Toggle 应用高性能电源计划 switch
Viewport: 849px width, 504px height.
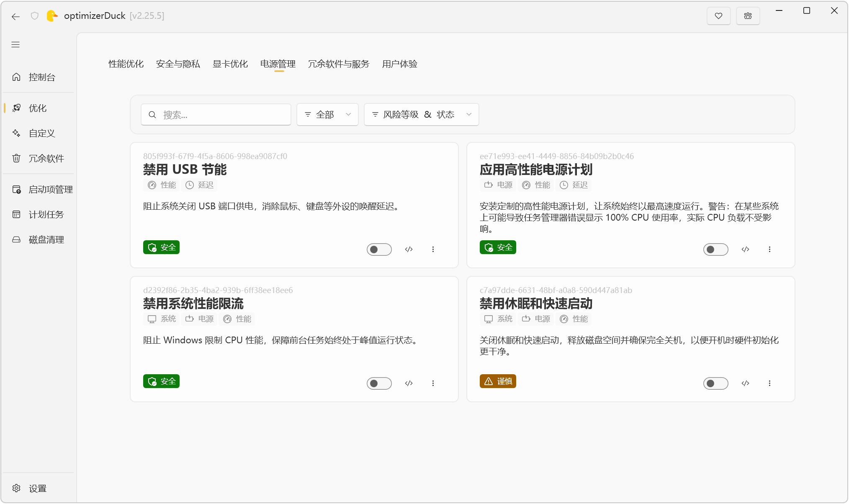pyautogui.click(x=715, y=249)
